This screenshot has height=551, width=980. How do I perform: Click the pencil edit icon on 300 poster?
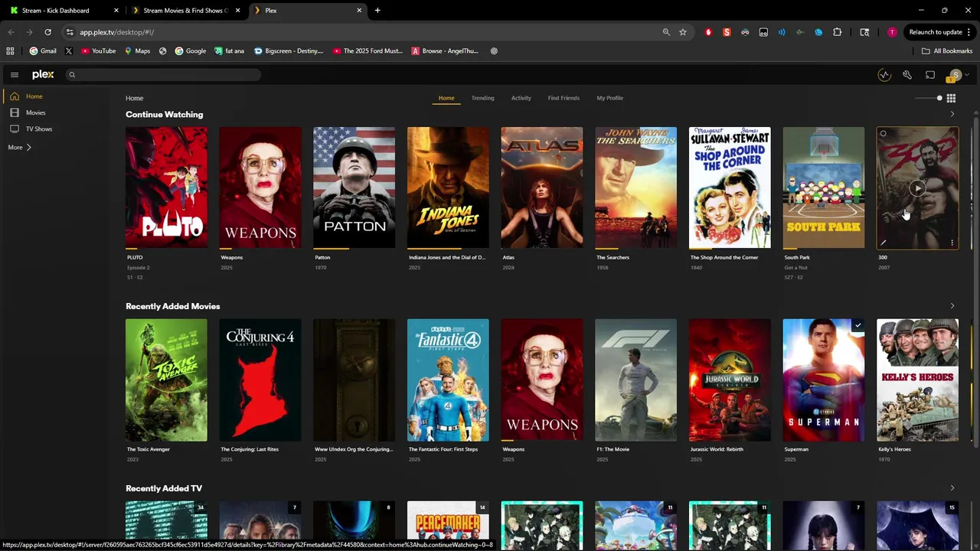(883, 243)
